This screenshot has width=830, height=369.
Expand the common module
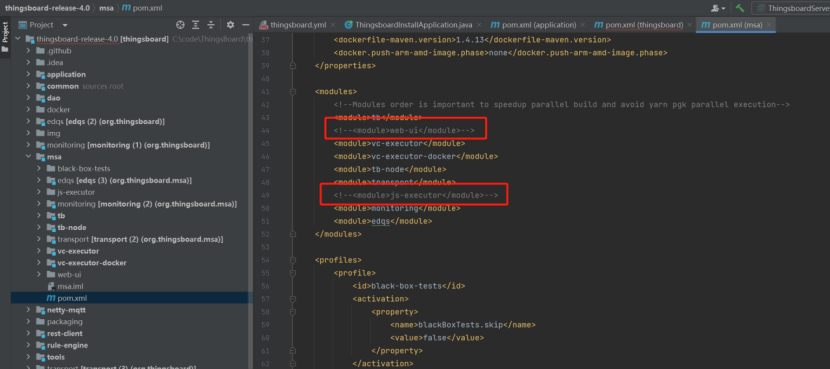[x=29, y=86]
